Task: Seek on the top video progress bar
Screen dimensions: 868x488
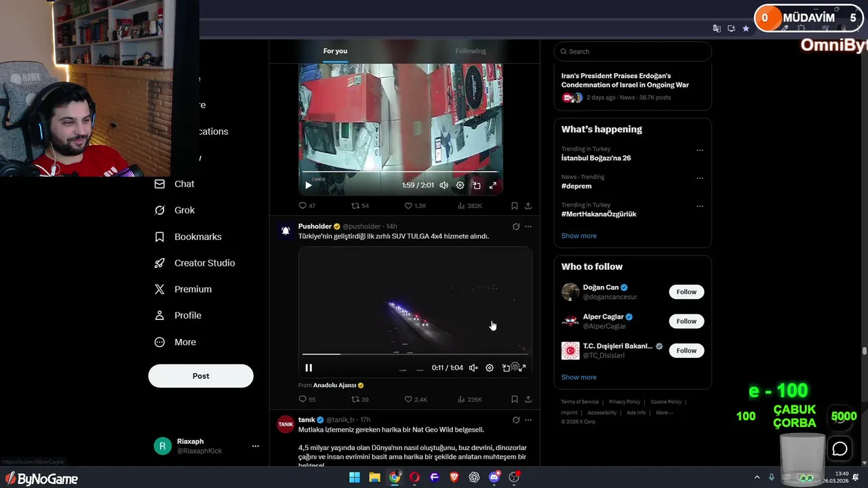Action: click(401, 171)
